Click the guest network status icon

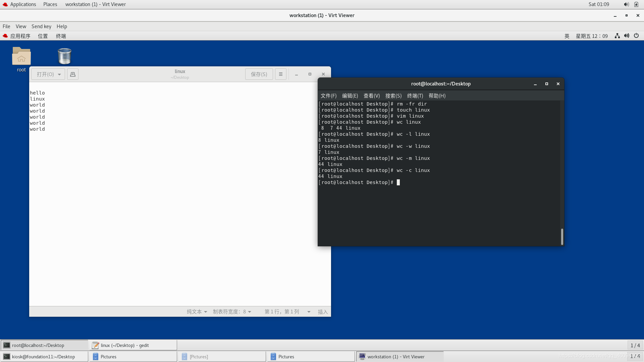[617, 36]
